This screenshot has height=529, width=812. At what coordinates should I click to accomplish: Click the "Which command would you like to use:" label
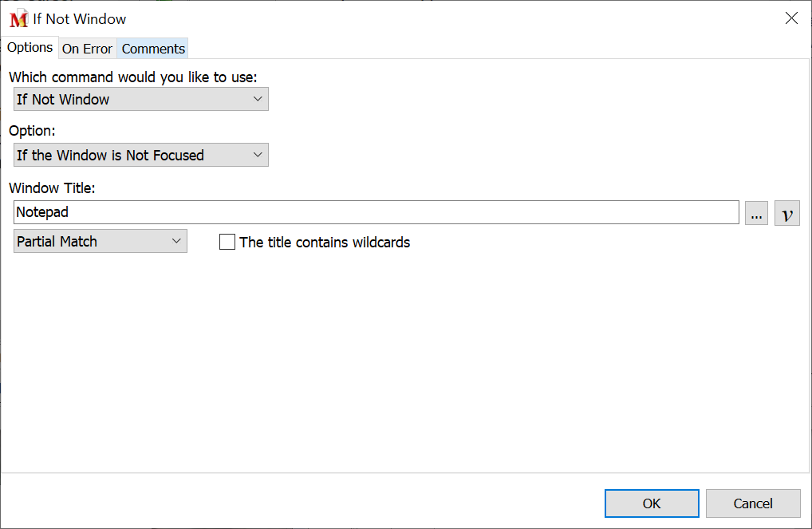pyautogui.click(x=133, y=77)
